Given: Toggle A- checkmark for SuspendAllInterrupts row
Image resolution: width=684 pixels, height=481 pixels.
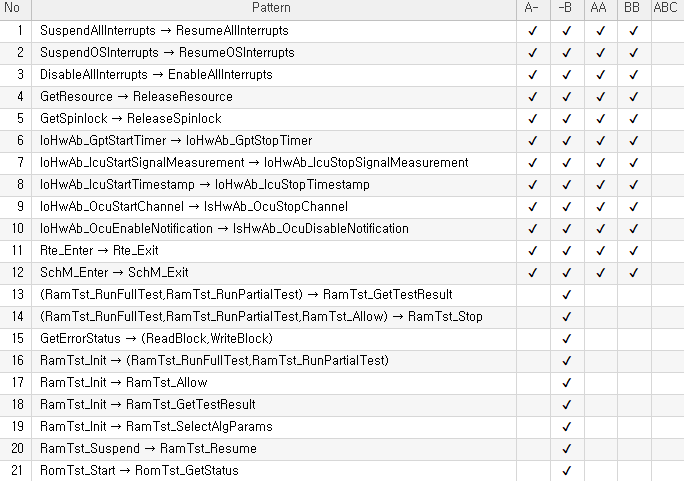Looking at the screenshot, I should pos(533,31).
